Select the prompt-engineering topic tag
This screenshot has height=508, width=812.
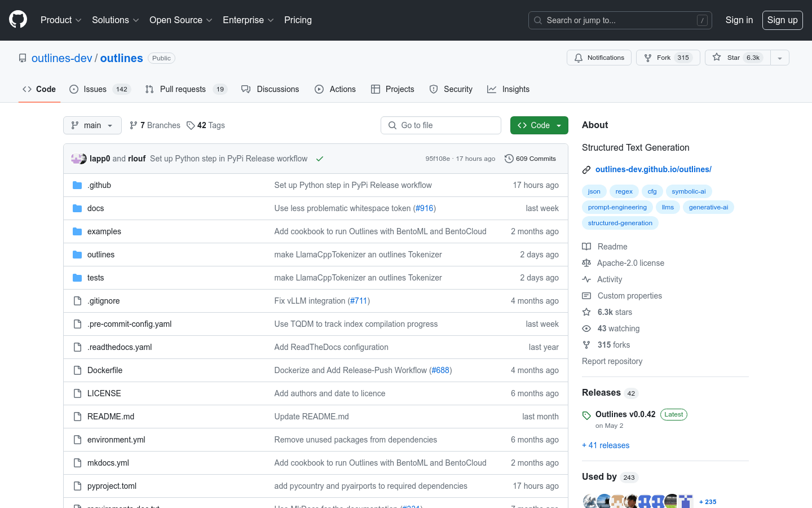tap(617, 207)
